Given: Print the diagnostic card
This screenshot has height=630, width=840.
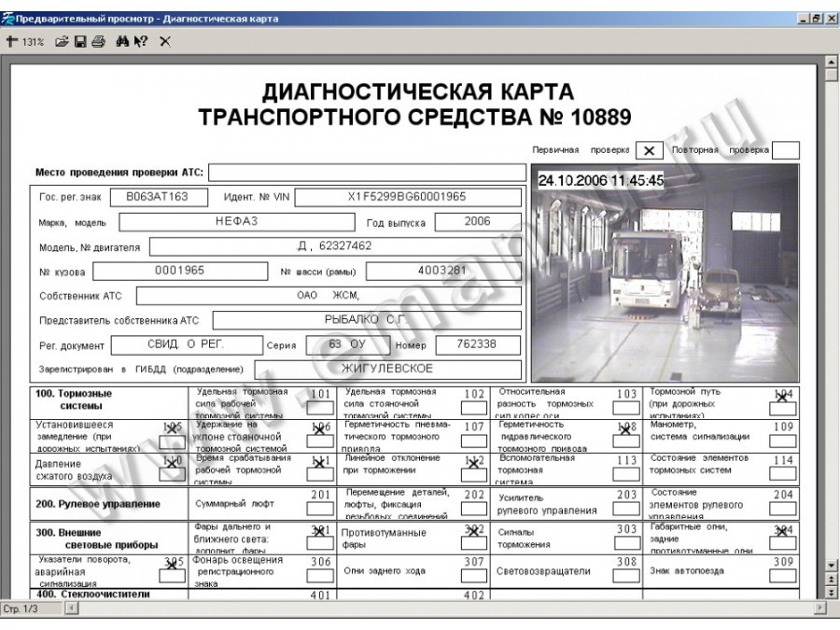Looking at the screenshot, I should pyautogui.click(x=98, y=41).
